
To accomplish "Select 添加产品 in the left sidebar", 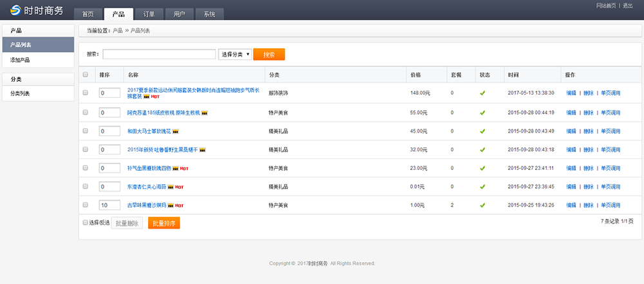I will click(x=20, y=60).
